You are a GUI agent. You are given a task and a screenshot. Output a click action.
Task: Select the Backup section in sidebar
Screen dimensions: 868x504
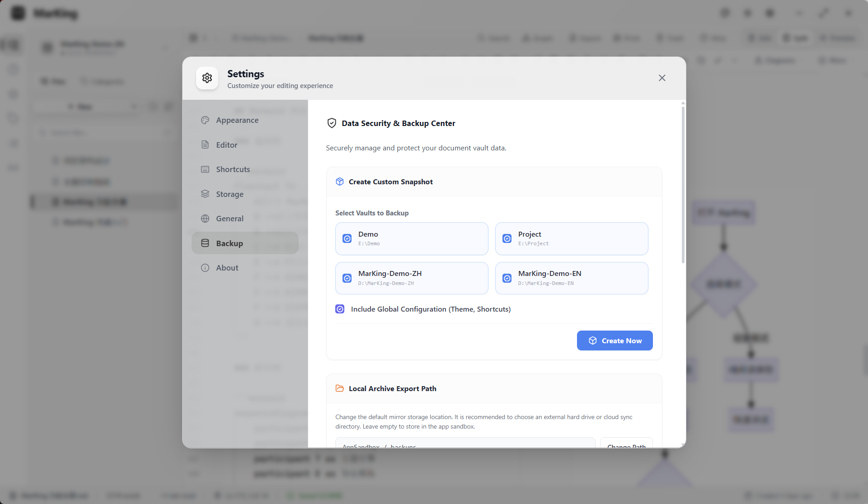[x=245, y=243]
